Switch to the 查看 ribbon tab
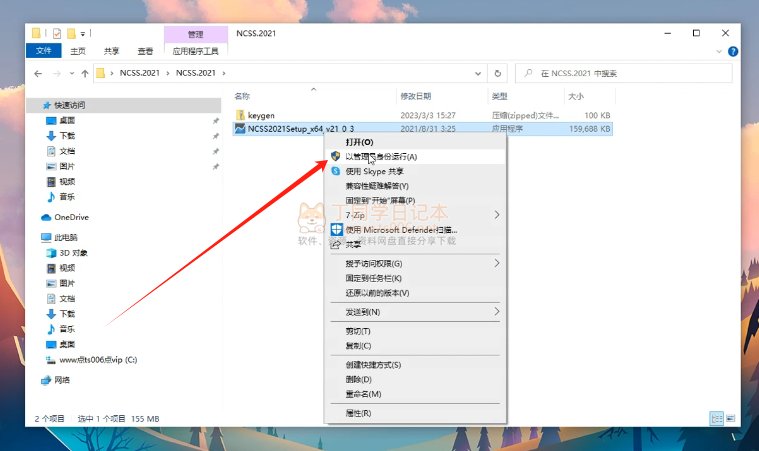This screenshot has width=759, height=451. (145, 51)
